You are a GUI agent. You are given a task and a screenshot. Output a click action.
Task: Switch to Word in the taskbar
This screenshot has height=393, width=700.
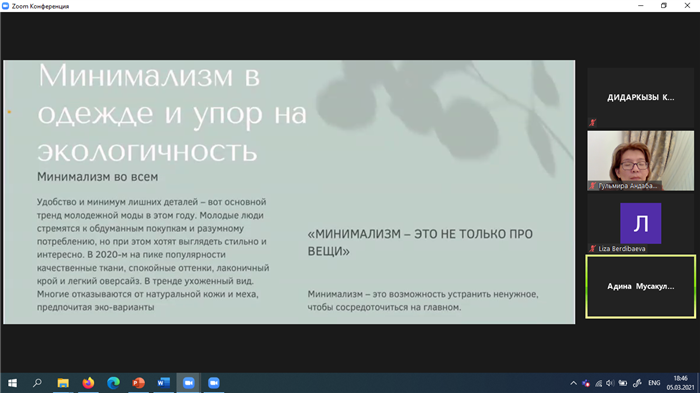pyautogui.click(x=163, y=383)
